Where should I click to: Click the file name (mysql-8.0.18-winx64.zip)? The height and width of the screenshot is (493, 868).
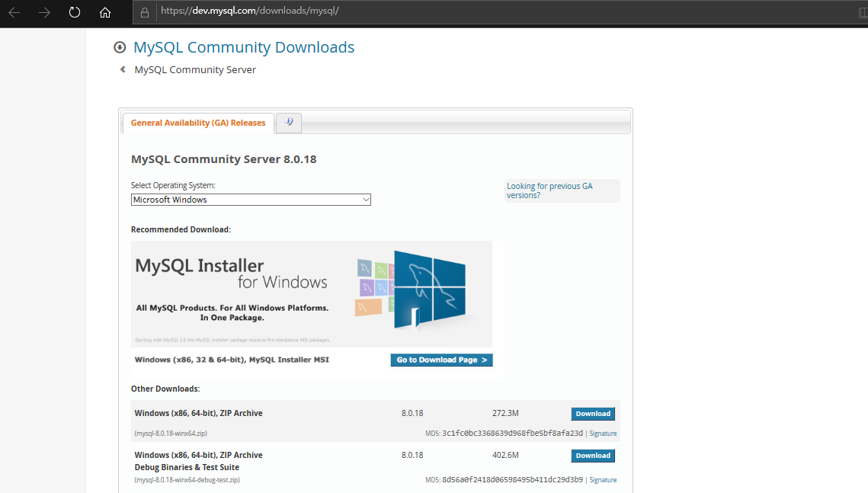coord(171,434)
